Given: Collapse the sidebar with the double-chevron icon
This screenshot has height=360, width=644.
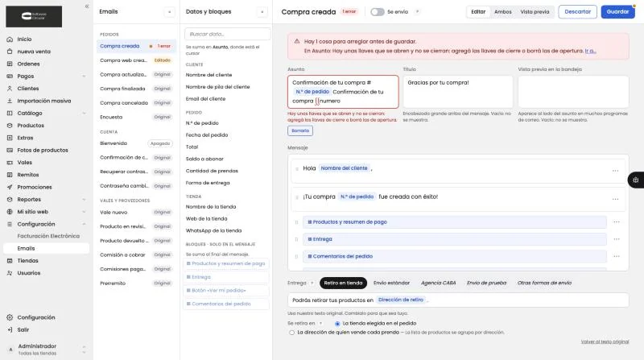Looking at the screenshot, I should [87, 6].
